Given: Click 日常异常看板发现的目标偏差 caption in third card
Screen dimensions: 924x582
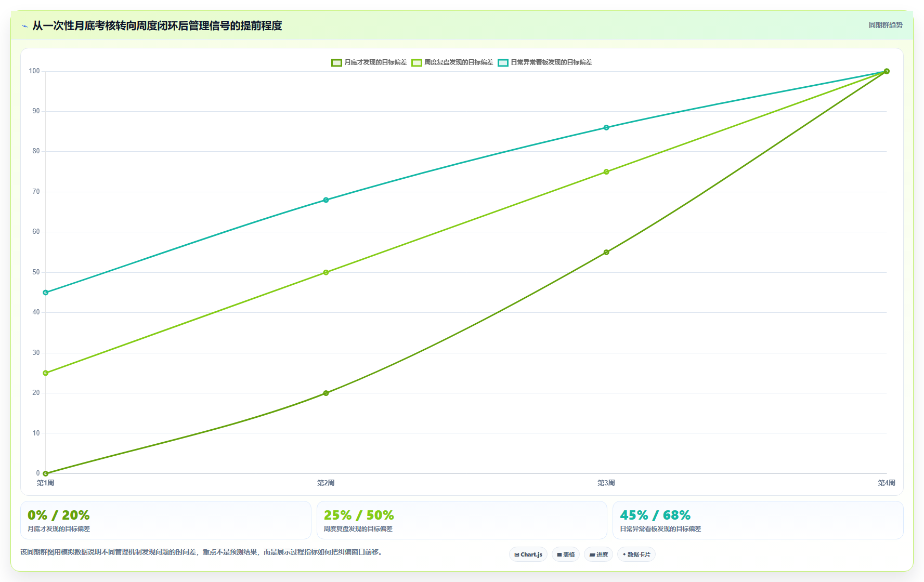Looking at the screenshot, I should pyautogui.click(x=660, y=529).
